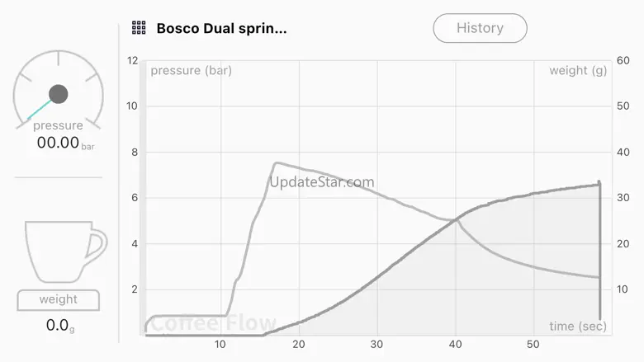Click the 12 label on the pressure axis
This screenshot has width=644, height=362.
point(132,60)
